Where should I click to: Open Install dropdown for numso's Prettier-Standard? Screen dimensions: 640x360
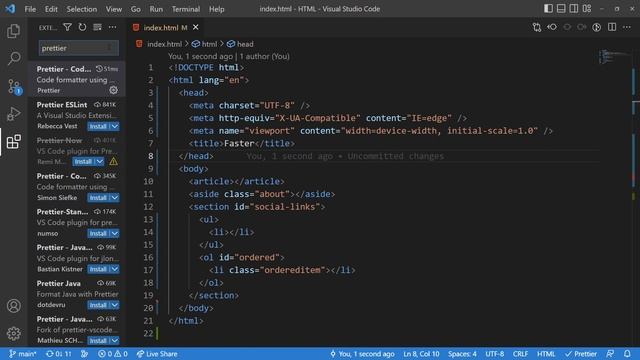[x=115, y=233]
